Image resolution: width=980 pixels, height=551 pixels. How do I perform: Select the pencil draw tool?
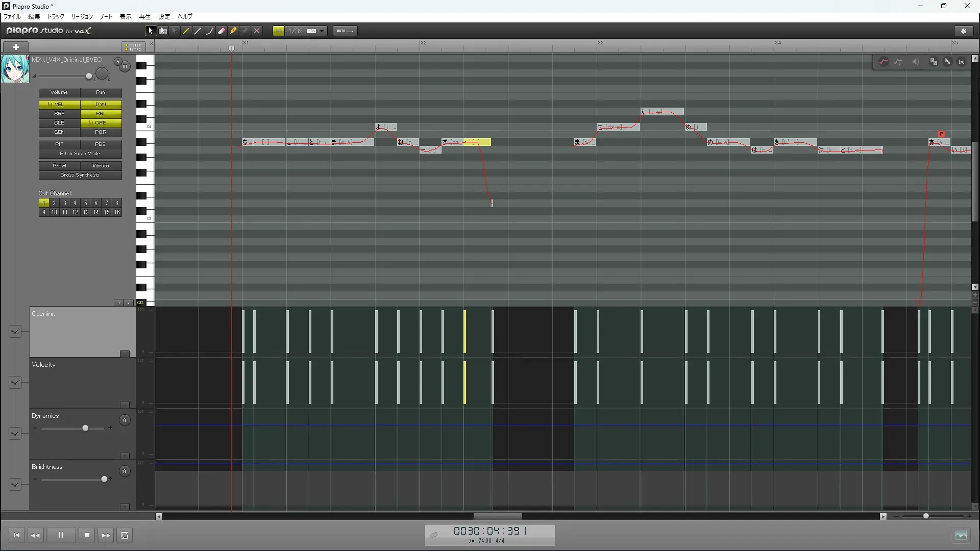pyautogui.click(x=186, y=31)
